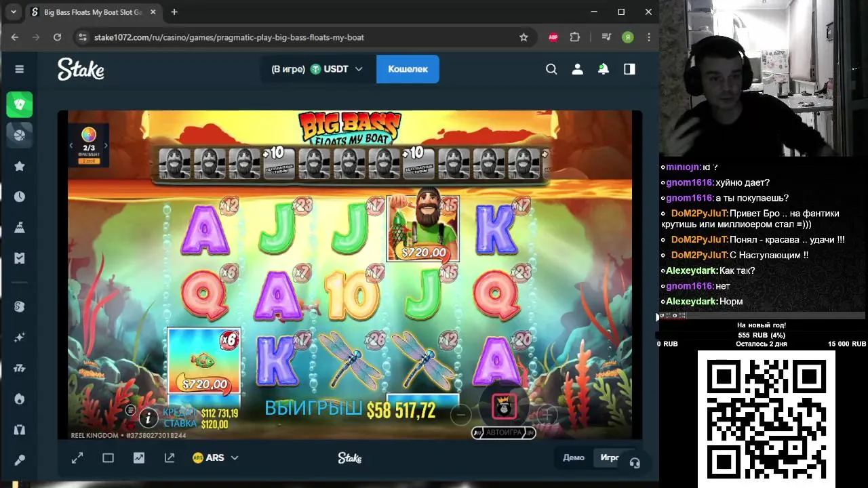Open the notifications bell icon

click(x=603, y=69)
